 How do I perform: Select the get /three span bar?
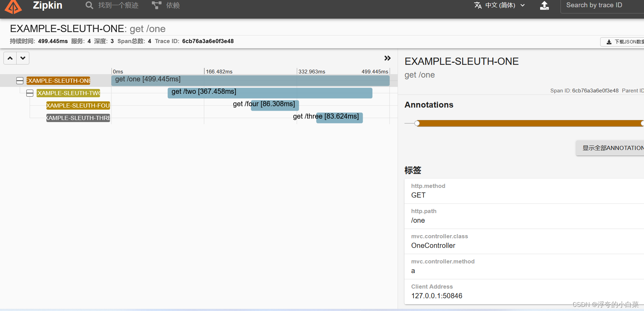(340, 118)
